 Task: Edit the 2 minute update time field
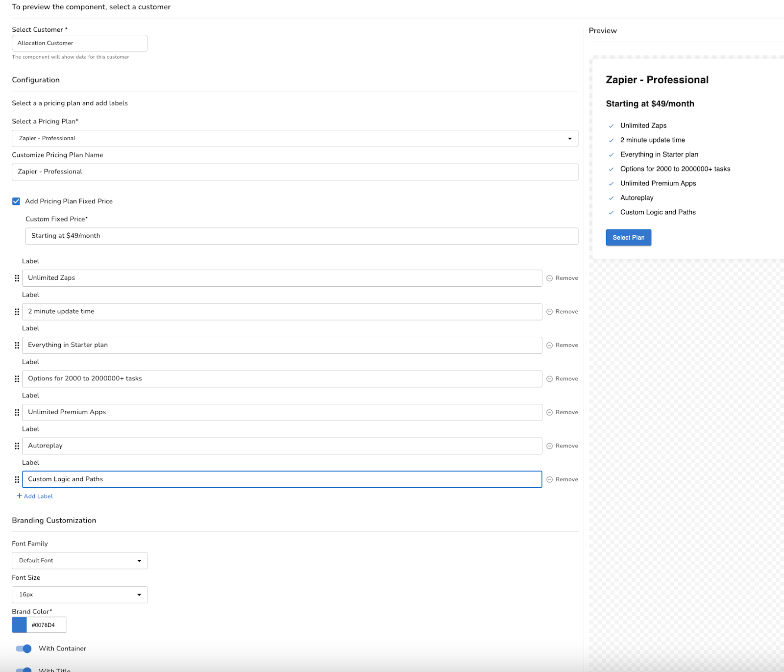(x=282, y=312)
